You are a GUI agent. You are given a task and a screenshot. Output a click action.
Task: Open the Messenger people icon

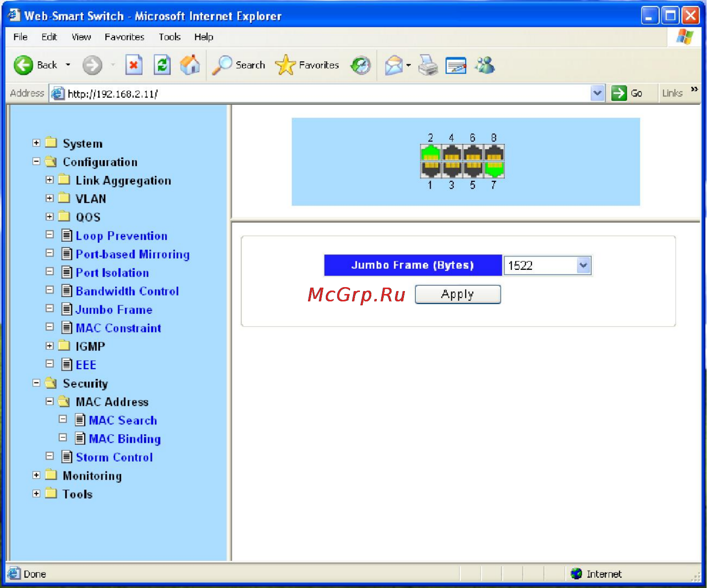pos(485,65)
